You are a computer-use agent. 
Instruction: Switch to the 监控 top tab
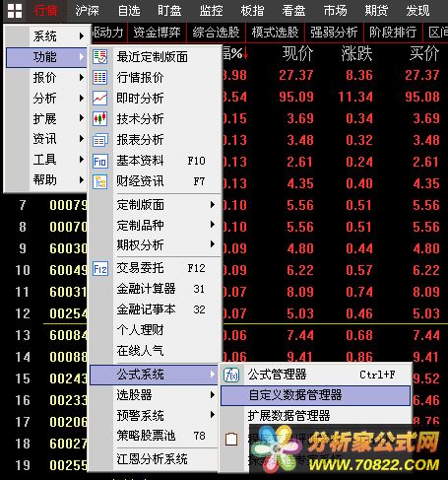pos(211,11)
